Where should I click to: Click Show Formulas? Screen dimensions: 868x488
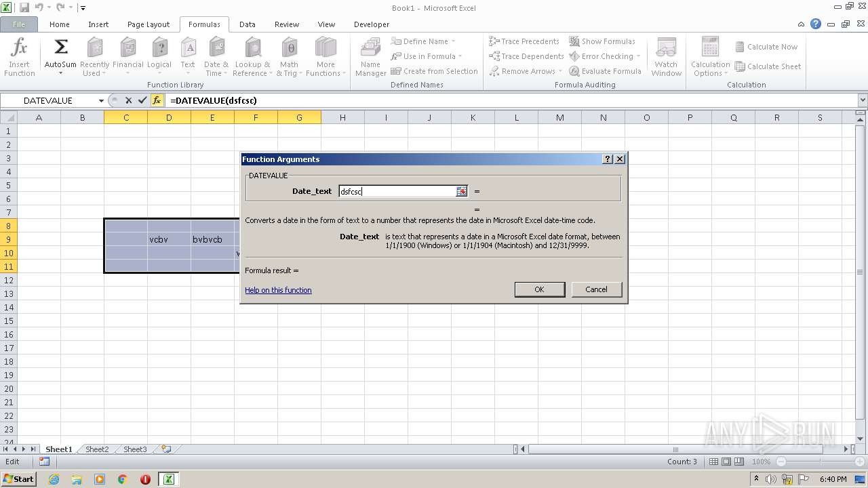pyautogui.click(x=602, y=41)
